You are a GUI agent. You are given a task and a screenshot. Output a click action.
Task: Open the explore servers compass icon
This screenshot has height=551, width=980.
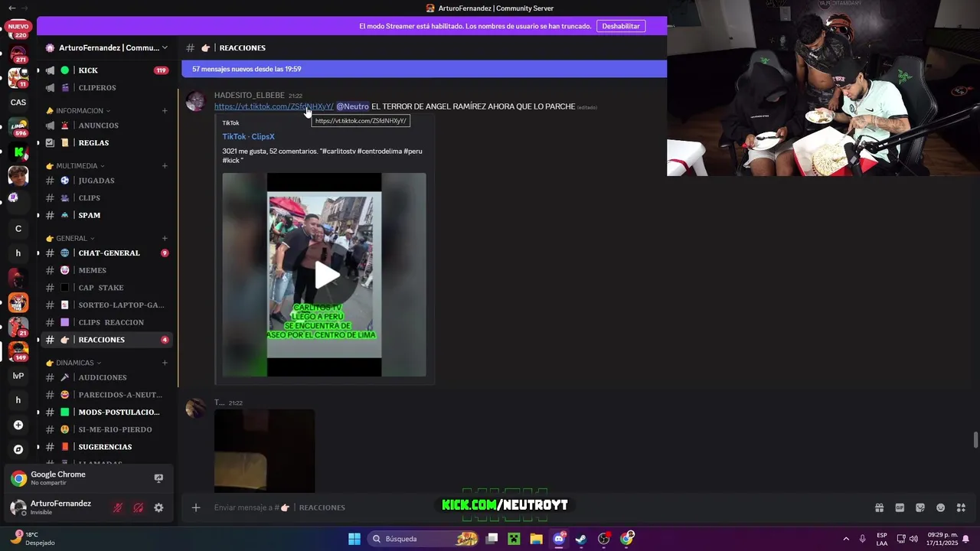(18, 449)
